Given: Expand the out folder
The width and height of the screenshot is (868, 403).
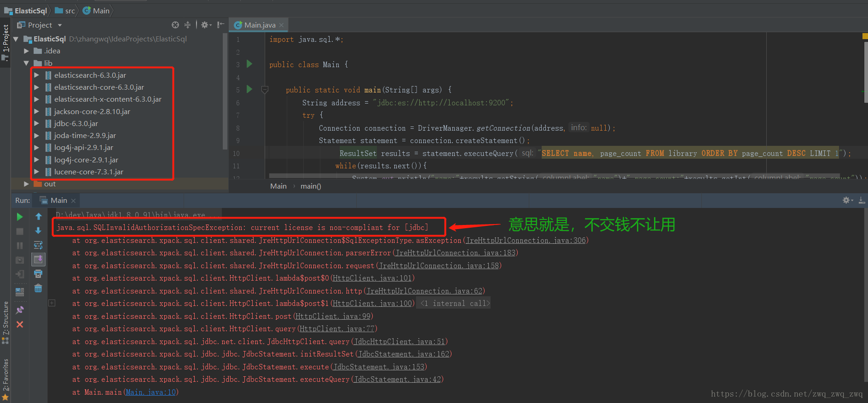Looking at the screenshot, I should (x=26, y=184).
